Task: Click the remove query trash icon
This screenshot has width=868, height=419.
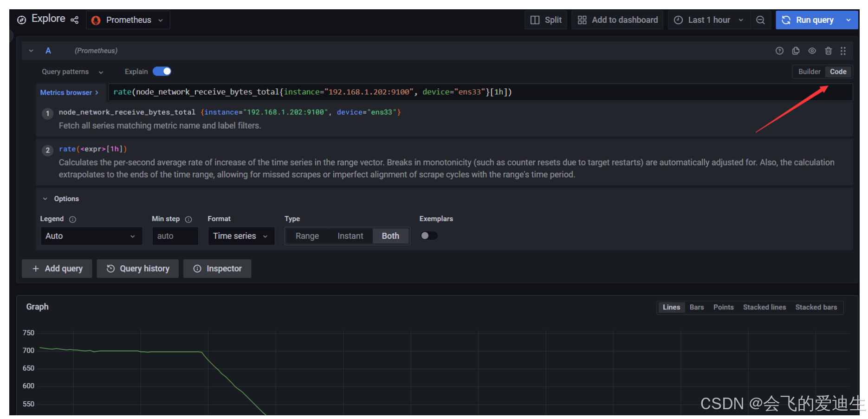Action: pos(828,51)
